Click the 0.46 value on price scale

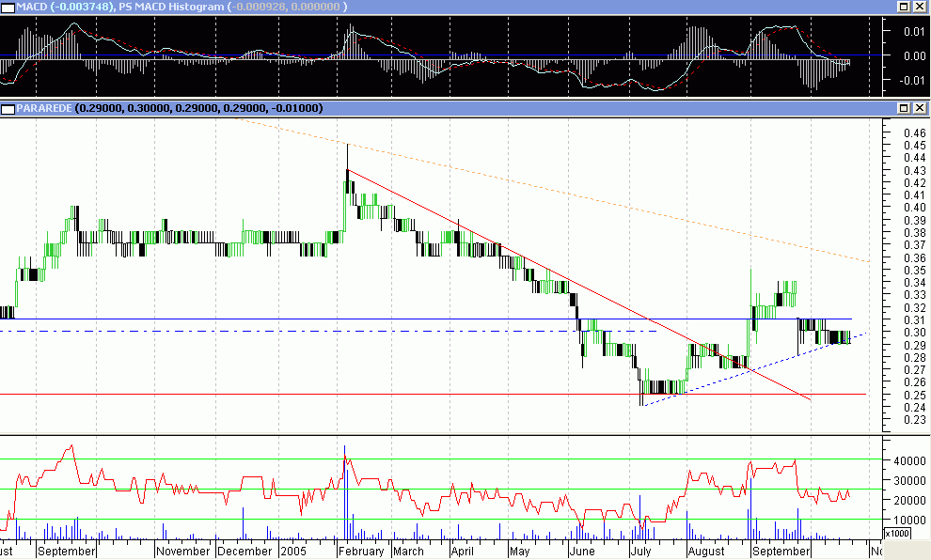[x=914, y=132]
